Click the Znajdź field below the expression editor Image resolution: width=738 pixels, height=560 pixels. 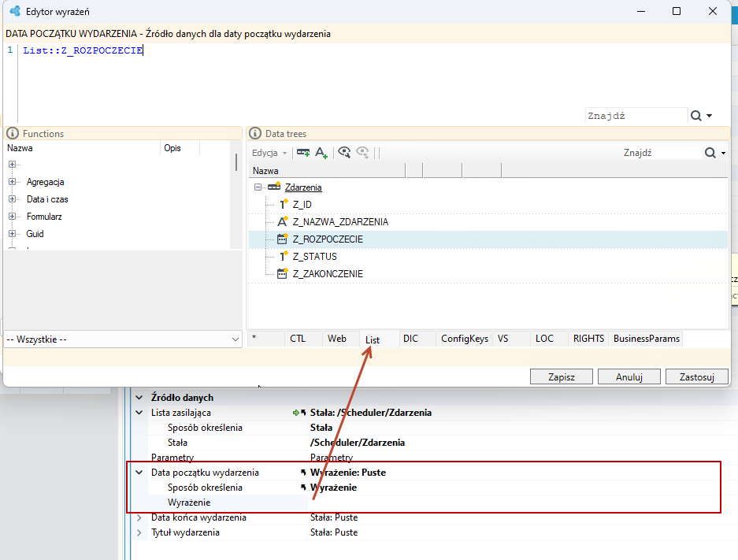pos(636,116)
